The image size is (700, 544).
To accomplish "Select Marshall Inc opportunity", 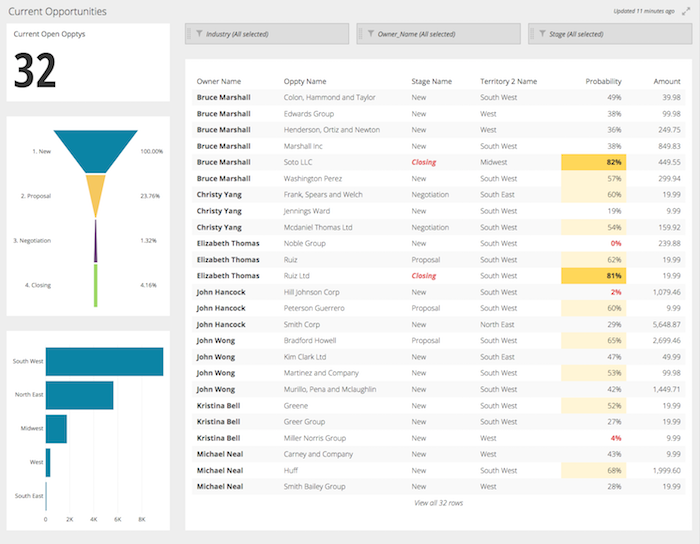I will point(303,146).
